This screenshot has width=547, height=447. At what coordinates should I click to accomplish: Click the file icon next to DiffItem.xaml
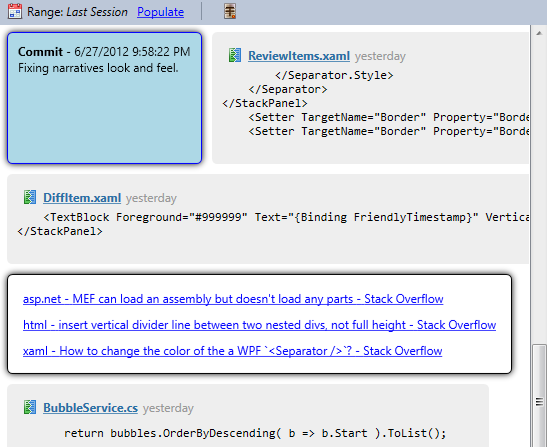tap(30, 197)
